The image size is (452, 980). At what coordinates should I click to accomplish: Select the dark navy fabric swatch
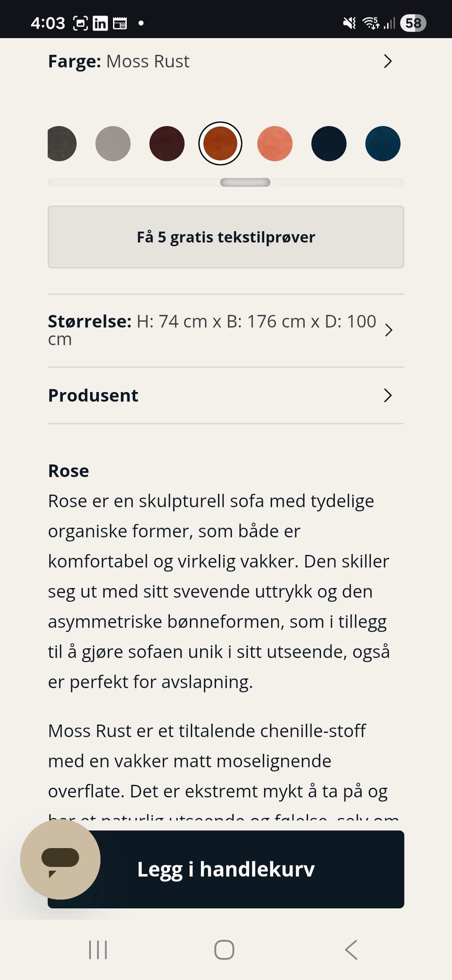pos(329,144)
